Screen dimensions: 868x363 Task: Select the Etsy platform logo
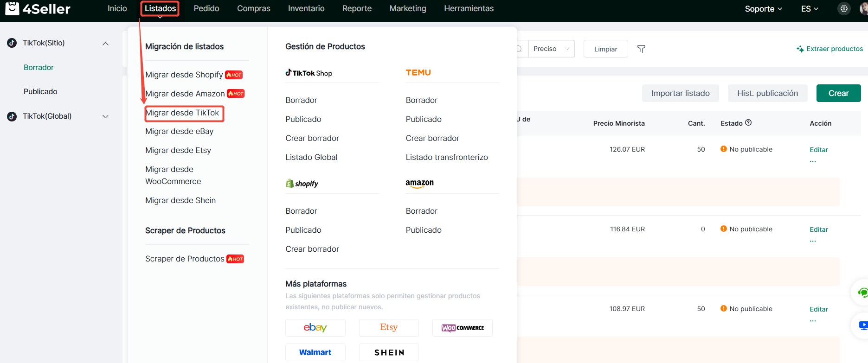(389, 328)
